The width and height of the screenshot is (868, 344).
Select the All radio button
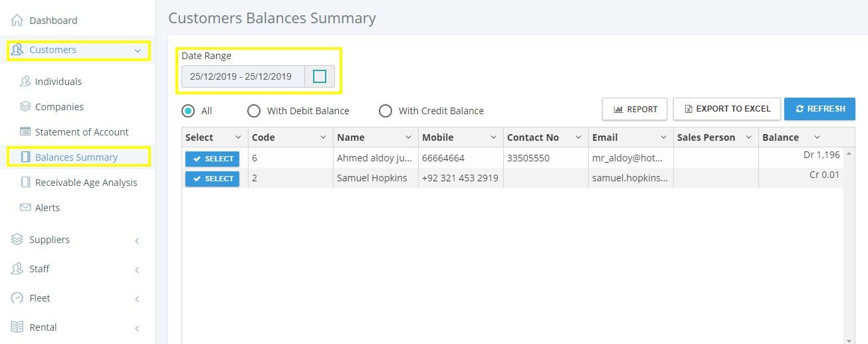coord(188,111)
